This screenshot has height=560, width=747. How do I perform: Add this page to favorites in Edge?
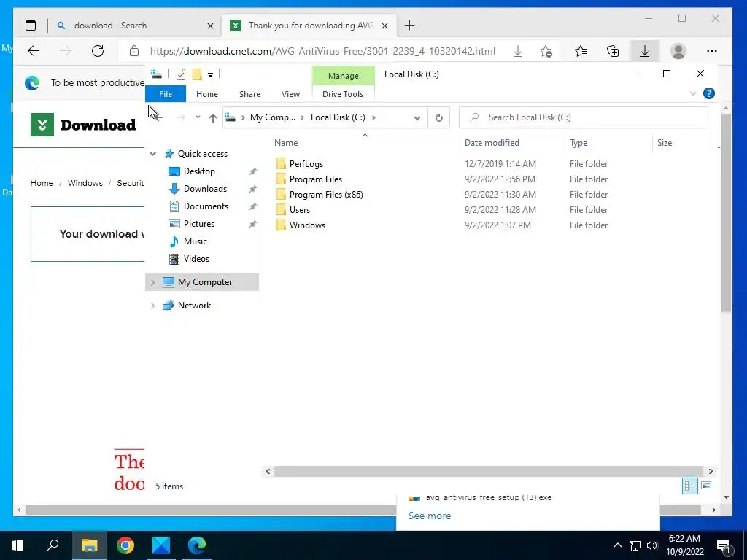pyautogui.click(x=546, y=51)
